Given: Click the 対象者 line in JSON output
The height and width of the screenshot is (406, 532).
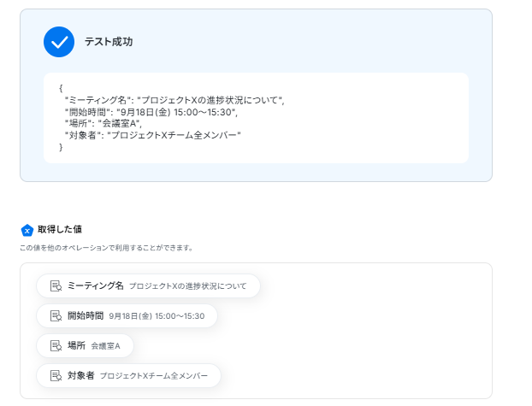Looking at the screenshot, I should (x=153, y=135).
